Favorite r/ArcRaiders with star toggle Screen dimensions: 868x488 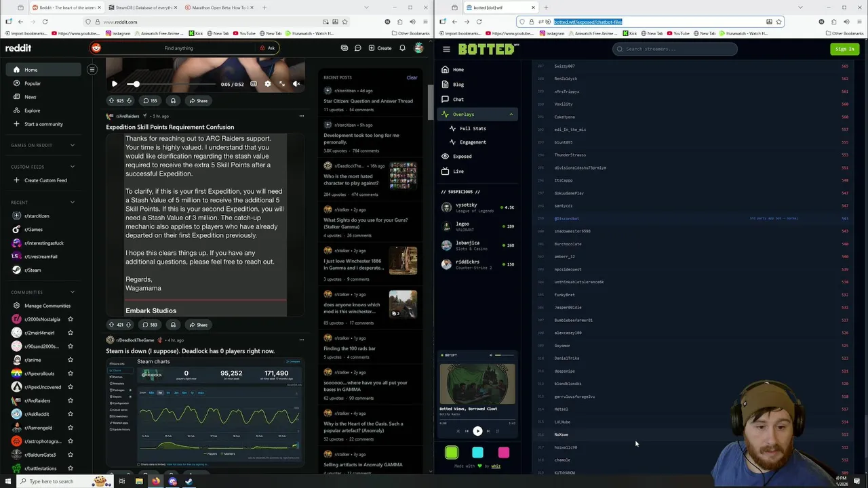coord(70,401)
